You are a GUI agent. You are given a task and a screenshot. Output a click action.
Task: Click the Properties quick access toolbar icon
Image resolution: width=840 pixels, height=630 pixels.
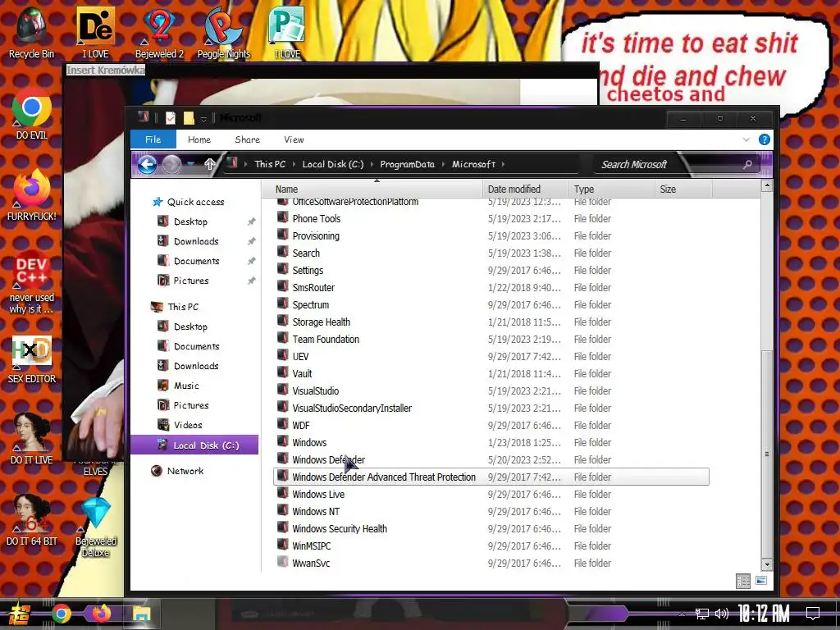pos(171,118)
